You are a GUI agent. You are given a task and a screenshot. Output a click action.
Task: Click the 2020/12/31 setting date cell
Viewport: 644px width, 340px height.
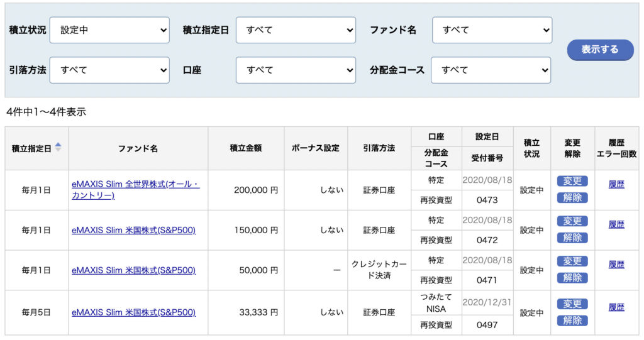[x=487, y=303]
